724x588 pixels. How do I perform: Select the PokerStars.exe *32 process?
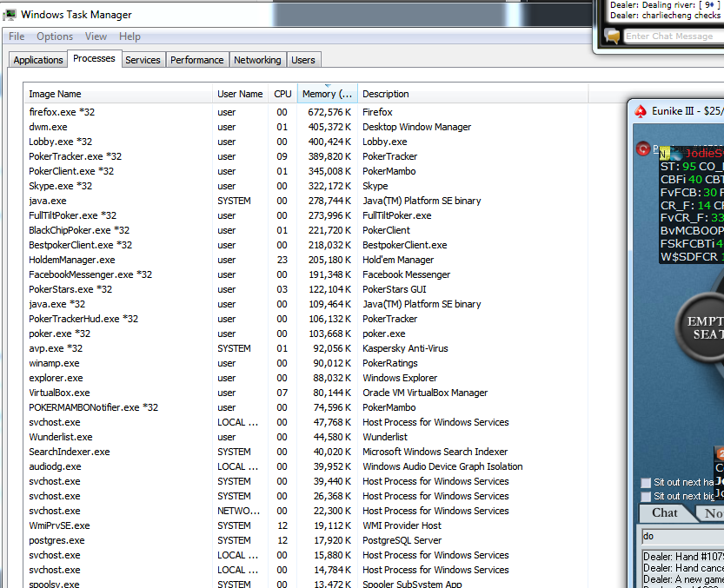click(306, 289)
